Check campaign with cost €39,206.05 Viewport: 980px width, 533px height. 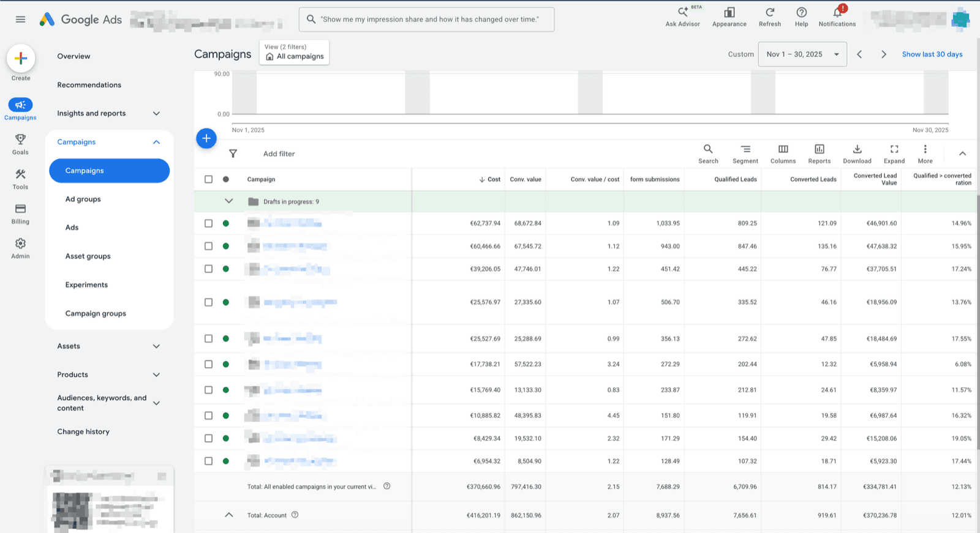tap(208, 269)
